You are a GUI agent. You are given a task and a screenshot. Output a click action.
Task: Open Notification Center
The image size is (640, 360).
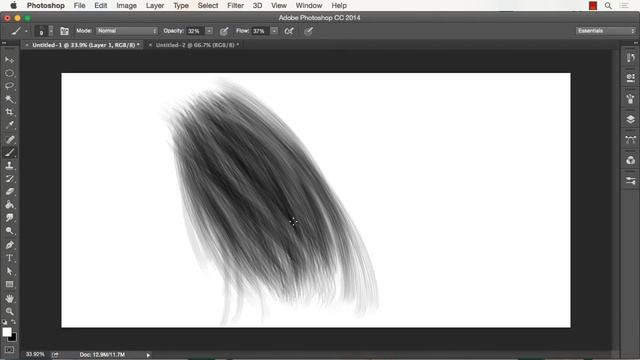pyautogui.click(x=624, y=6)
